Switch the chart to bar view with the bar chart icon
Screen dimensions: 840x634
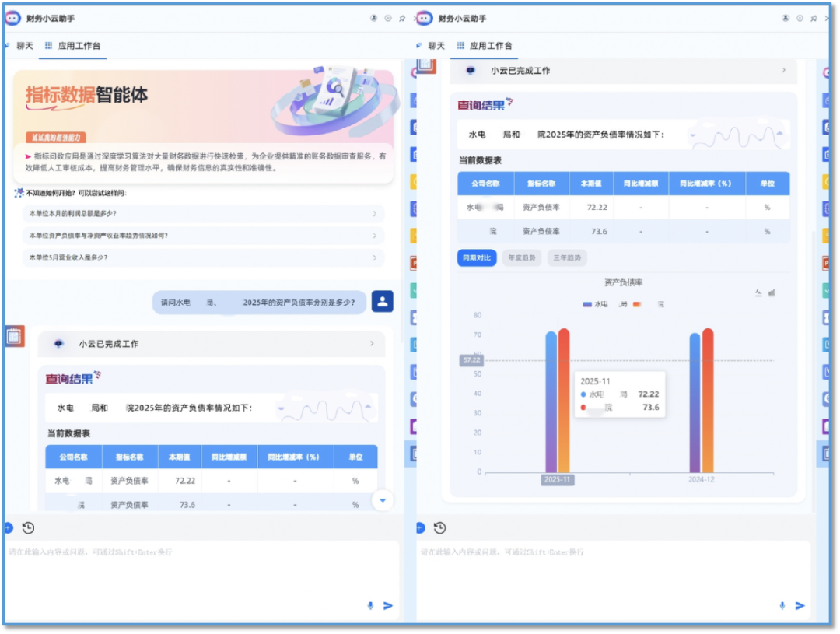point(772,292)
